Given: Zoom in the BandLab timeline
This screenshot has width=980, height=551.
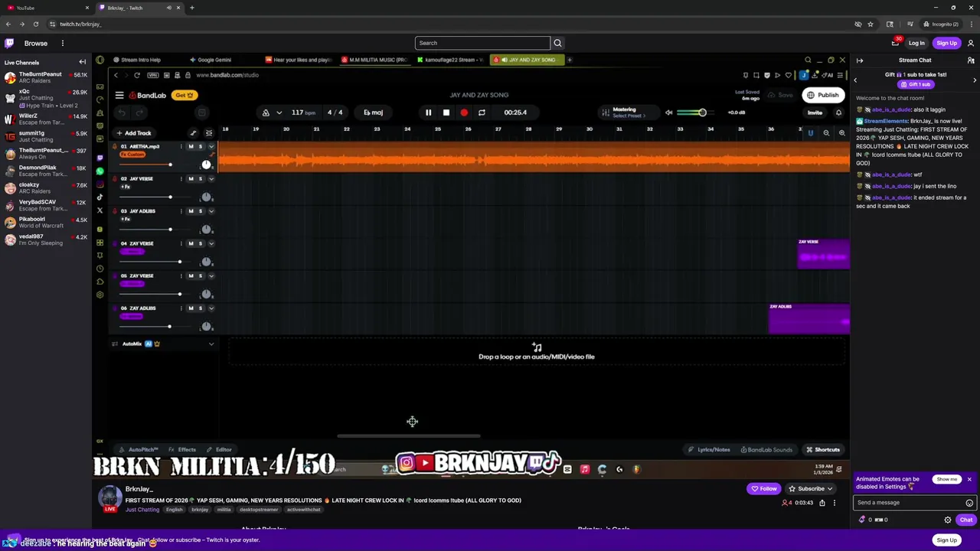Looking at the screenshot, I should [841, 133].
